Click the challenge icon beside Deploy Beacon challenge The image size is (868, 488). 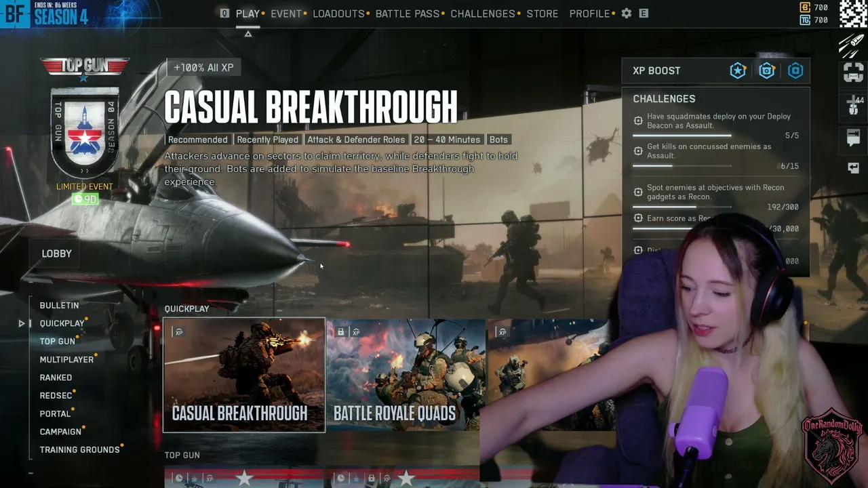pos(638,121)
